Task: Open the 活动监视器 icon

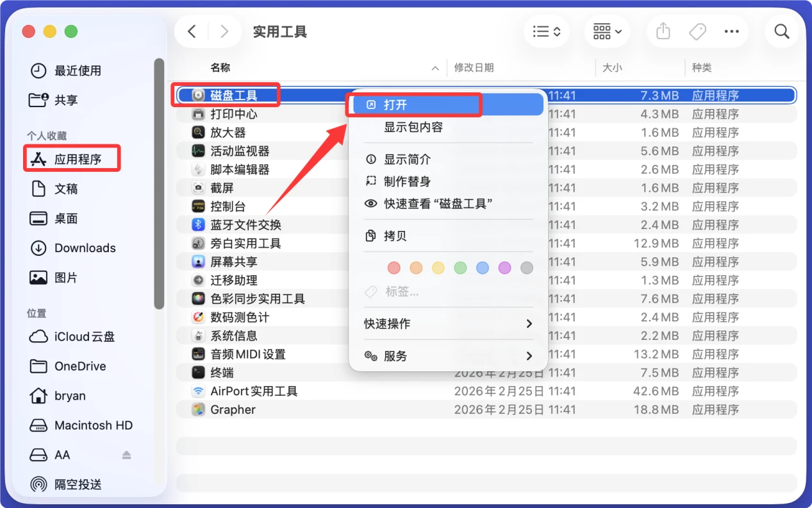Action: pos(197,150)
